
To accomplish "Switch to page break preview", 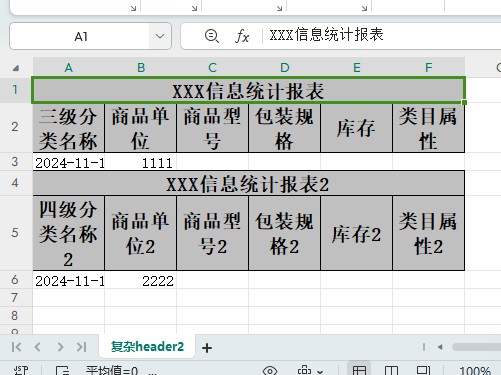I will (x=423, y=370).
